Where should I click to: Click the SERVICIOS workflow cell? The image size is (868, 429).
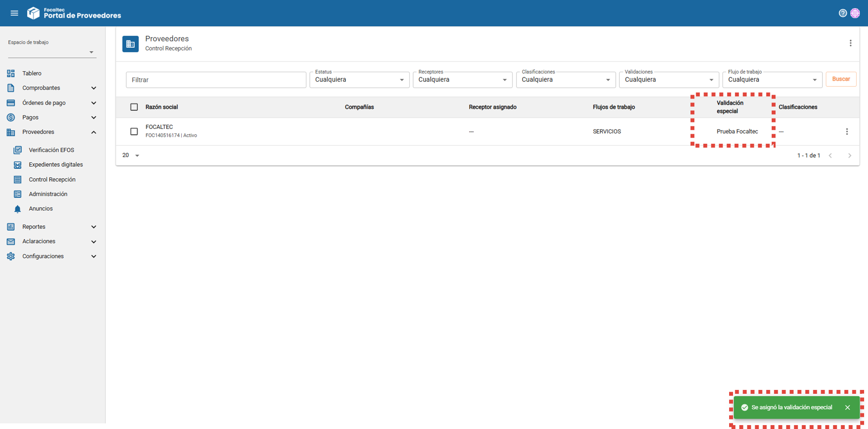pos(607,132)
